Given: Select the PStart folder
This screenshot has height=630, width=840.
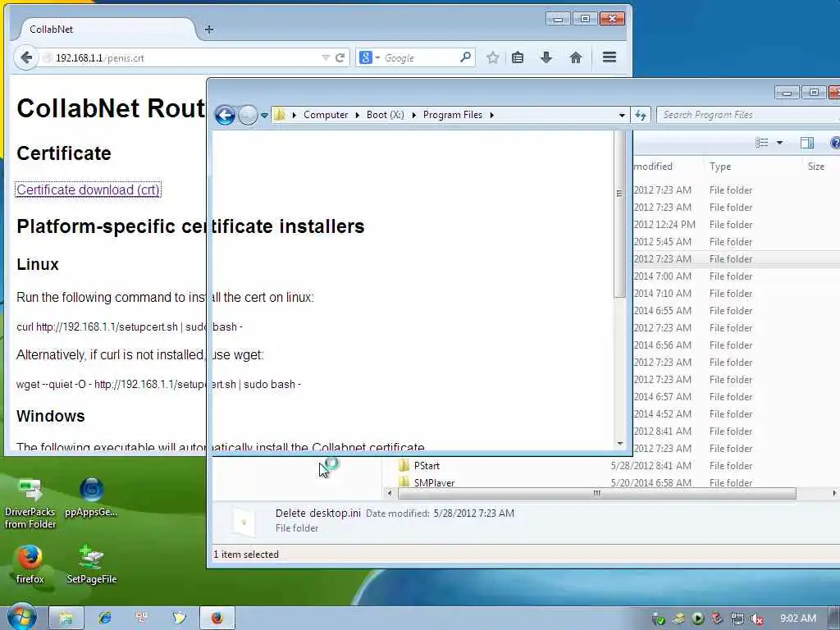Looking at the screenshot, I should point(427,466).
